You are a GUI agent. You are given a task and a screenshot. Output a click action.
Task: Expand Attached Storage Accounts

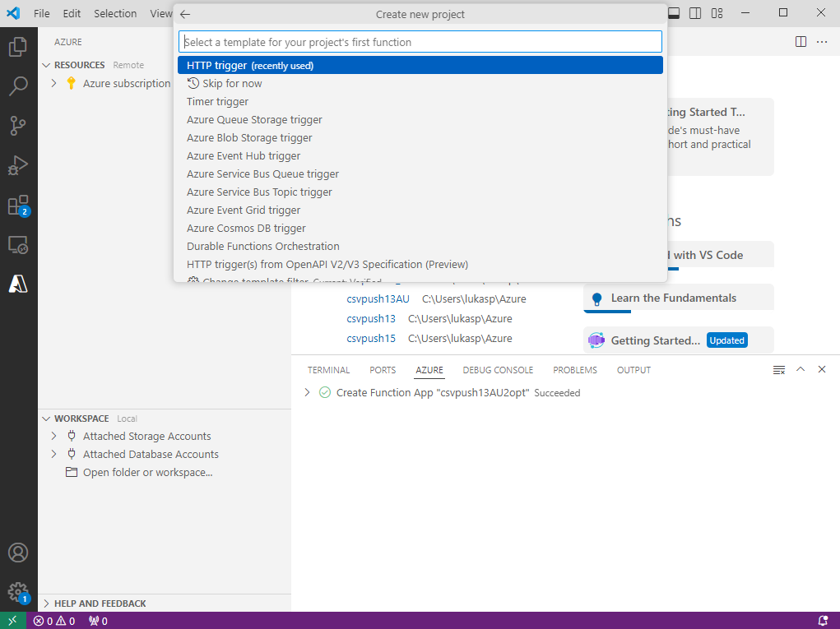pos(54,436)
